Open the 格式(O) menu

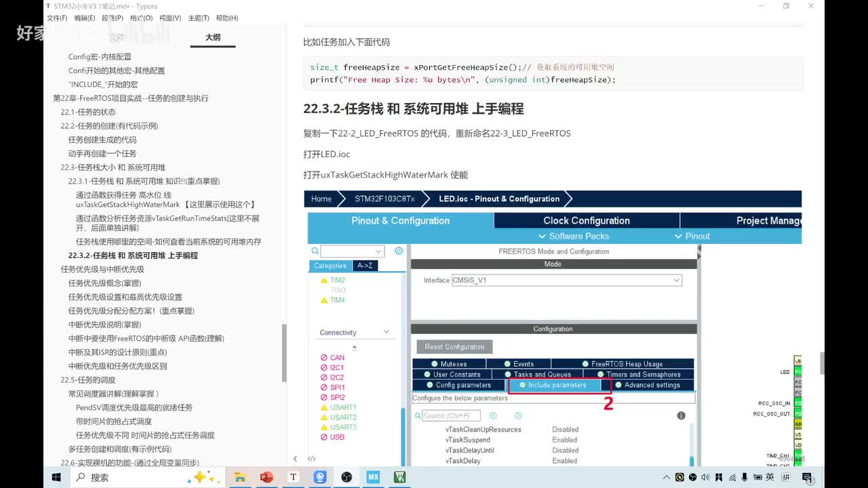(x=142, y=18)
